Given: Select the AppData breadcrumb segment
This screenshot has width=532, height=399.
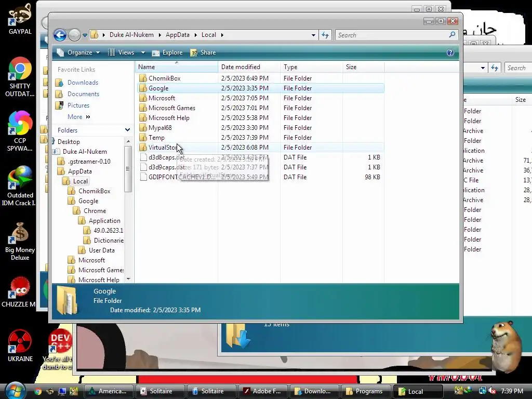Looking at the screenshot, I should 178,35.
